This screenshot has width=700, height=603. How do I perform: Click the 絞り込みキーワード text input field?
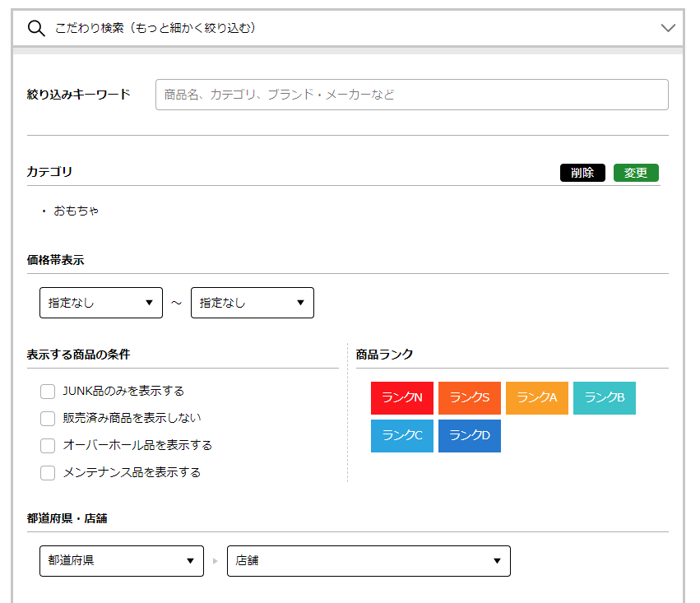411,95
